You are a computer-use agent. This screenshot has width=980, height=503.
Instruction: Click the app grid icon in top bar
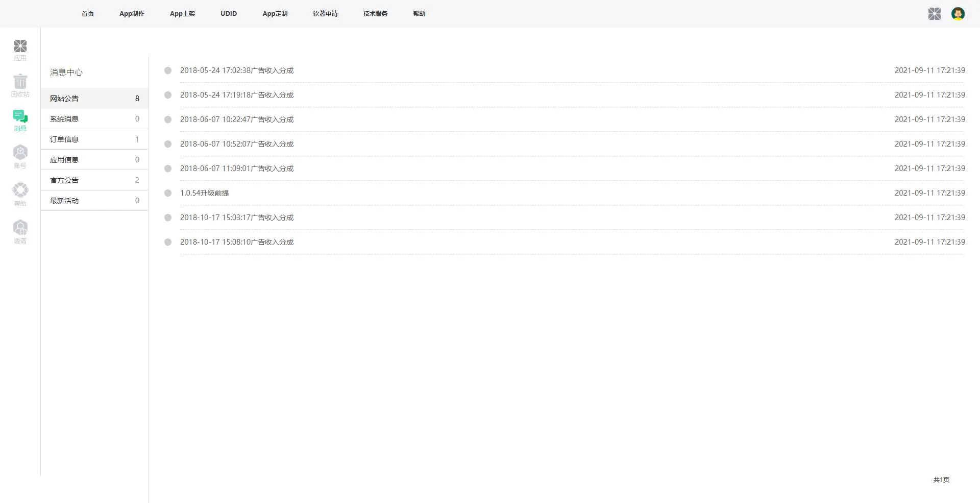coord(934,14)
